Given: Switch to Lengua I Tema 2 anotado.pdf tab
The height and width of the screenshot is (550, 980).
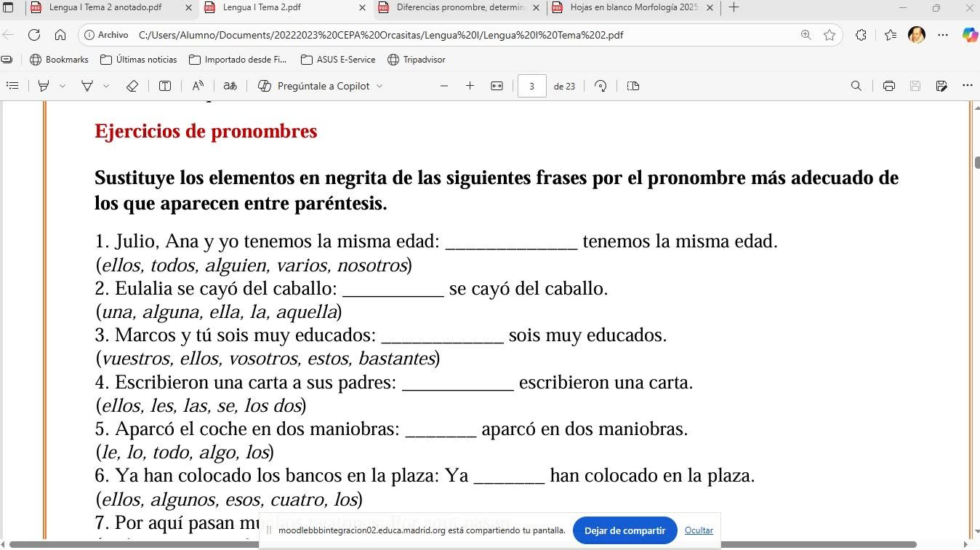Looking at the screenshot, I should [x=105, y=7].
